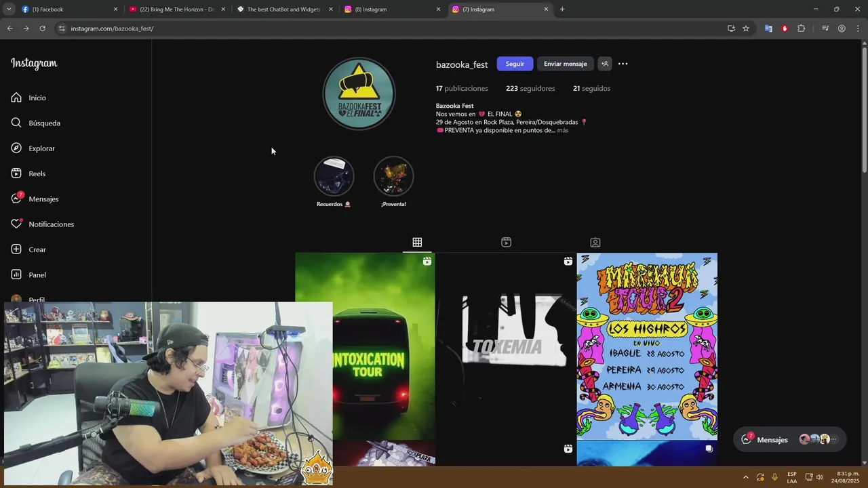Open Explorar compass icon
868x488 pixels.
tap(16, 148)
